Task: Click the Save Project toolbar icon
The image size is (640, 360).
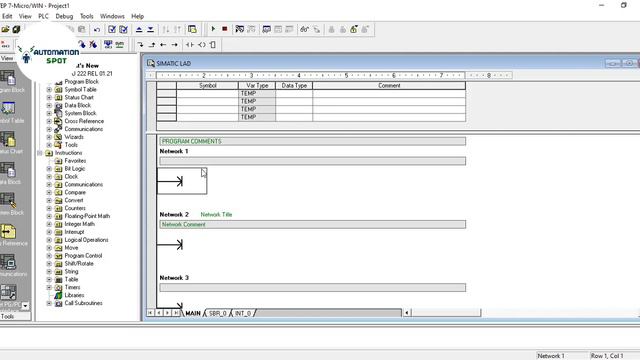Action: (x=16, y=29)
